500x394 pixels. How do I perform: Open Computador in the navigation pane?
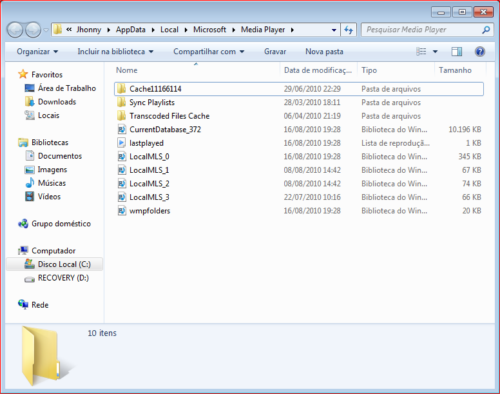[53, 251]
